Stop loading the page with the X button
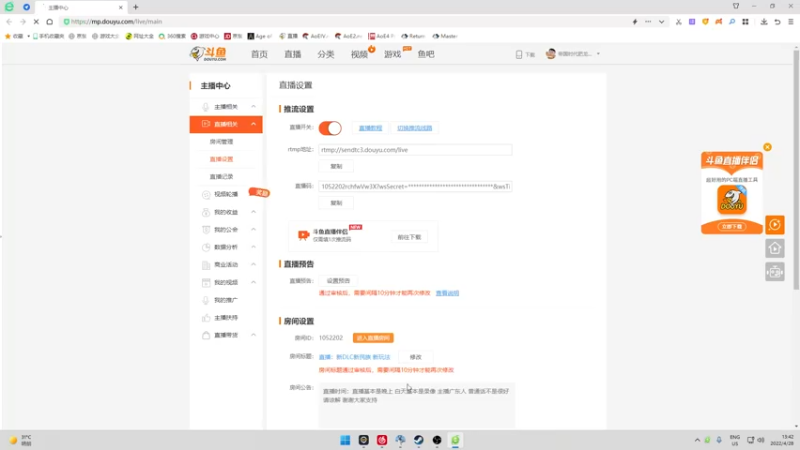800x450 pixels. 36,21
